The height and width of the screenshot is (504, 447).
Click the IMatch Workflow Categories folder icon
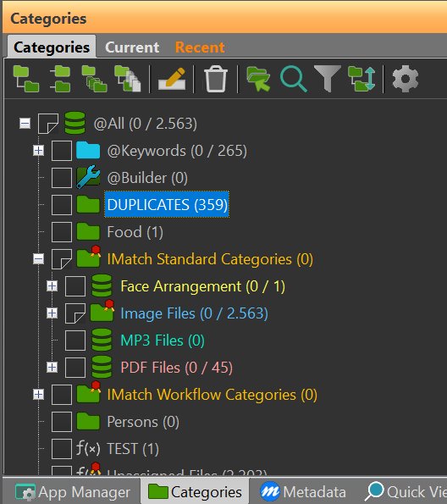click(x=89, y=392)
